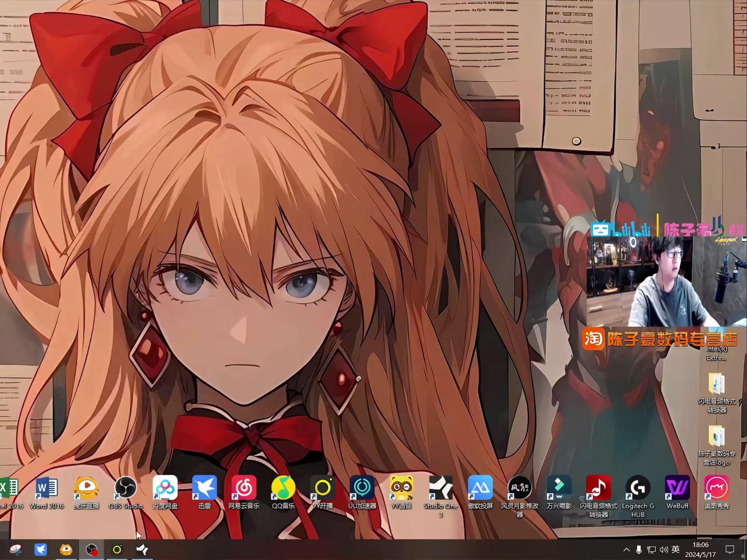Screen dimensions: 747x560
Task: Open the volume control in the tray
Action: 664,550
